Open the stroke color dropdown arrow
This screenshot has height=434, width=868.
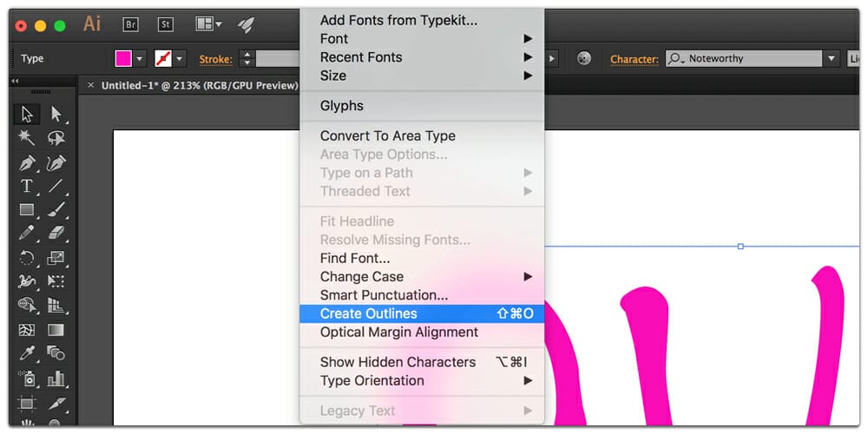(180, 59)
